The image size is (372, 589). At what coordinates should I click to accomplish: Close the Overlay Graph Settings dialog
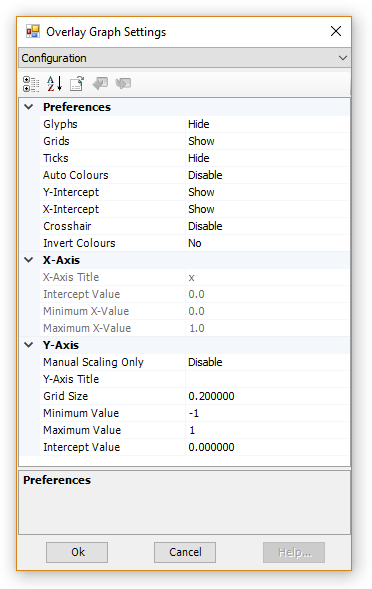pos(336,31)
